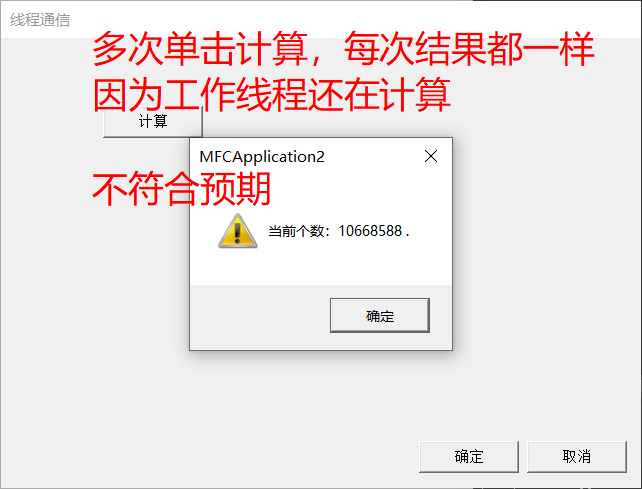The width and height of the screenshot is (642, 489).
Task: Cancel the dialog using 取消 button
Action: click(x=576, y=457)
